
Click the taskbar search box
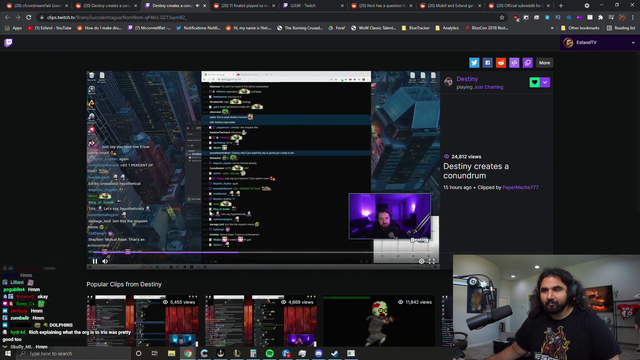pyautogui.click(x=73, y=353)
